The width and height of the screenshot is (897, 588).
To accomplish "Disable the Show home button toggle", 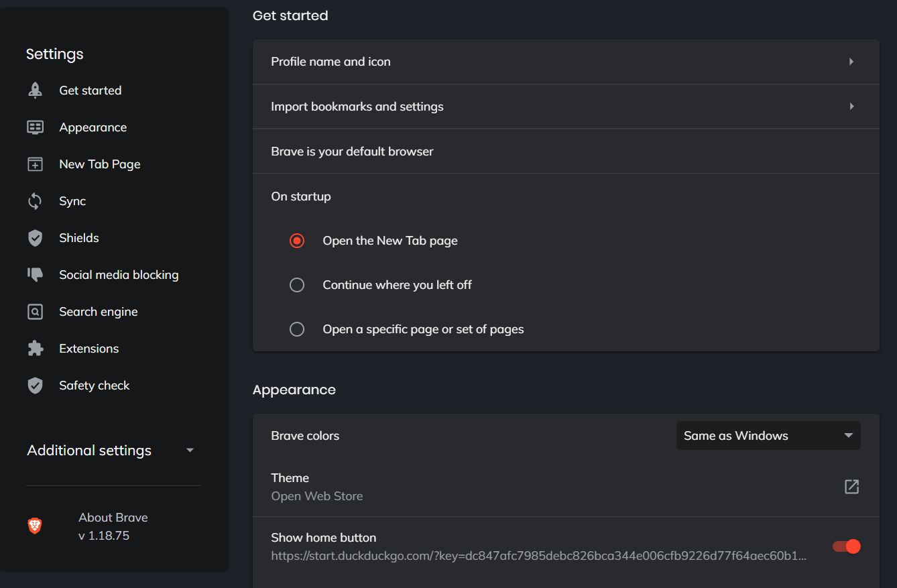I will point(846,546).
